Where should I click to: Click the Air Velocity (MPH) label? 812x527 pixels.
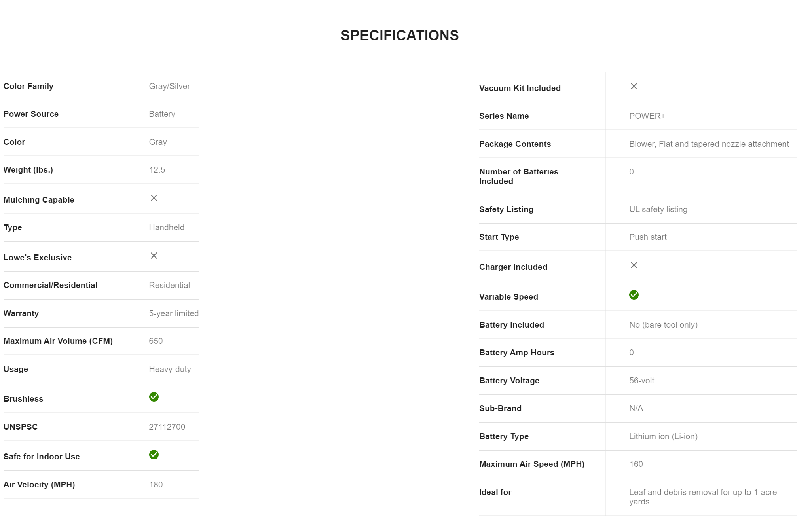(x=39, y=485)
